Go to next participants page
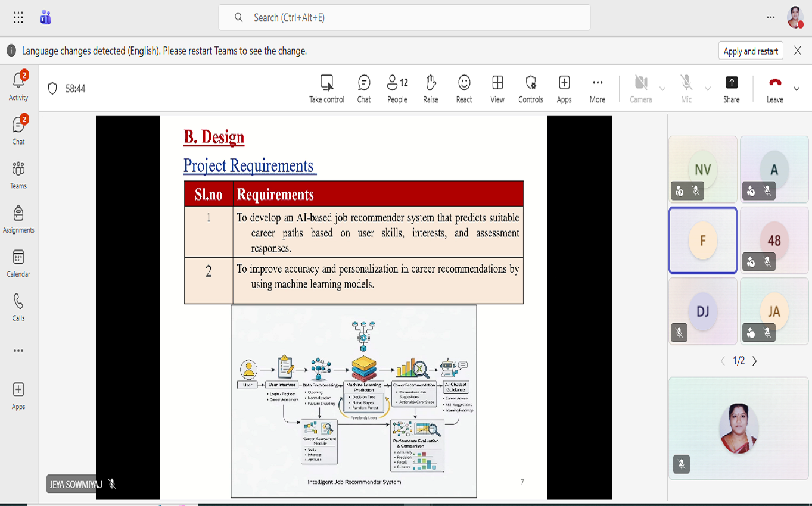Screen dimensions: 812x506 [x=755, y=361]
